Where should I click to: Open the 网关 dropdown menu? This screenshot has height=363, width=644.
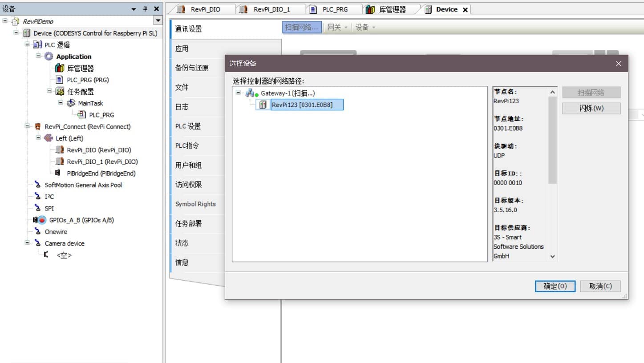pos(337,28)
